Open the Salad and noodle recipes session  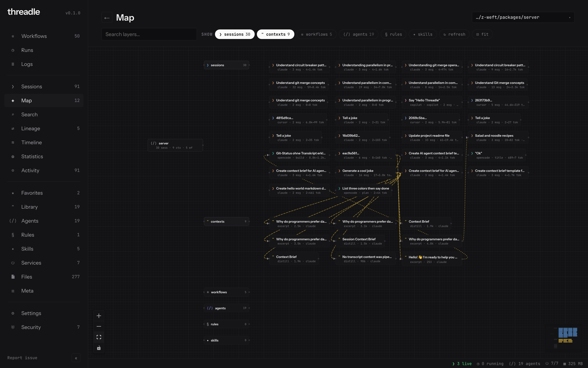[498, 137]
